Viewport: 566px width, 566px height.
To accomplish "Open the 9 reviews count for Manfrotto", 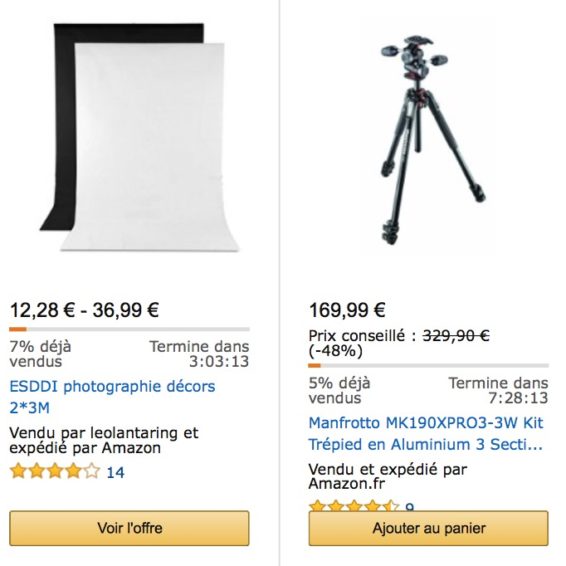I will pos(409,506).
